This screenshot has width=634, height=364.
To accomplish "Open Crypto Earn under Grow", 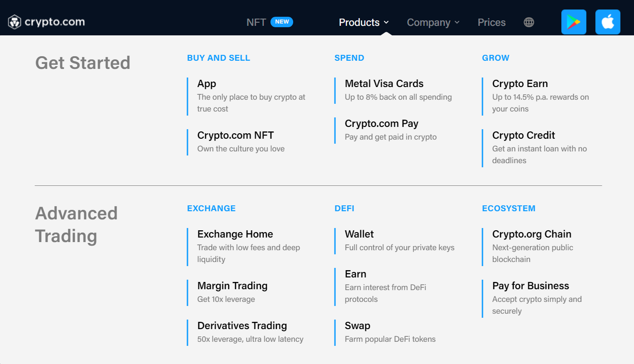I will pyautogui.click(x=520, y=83).
